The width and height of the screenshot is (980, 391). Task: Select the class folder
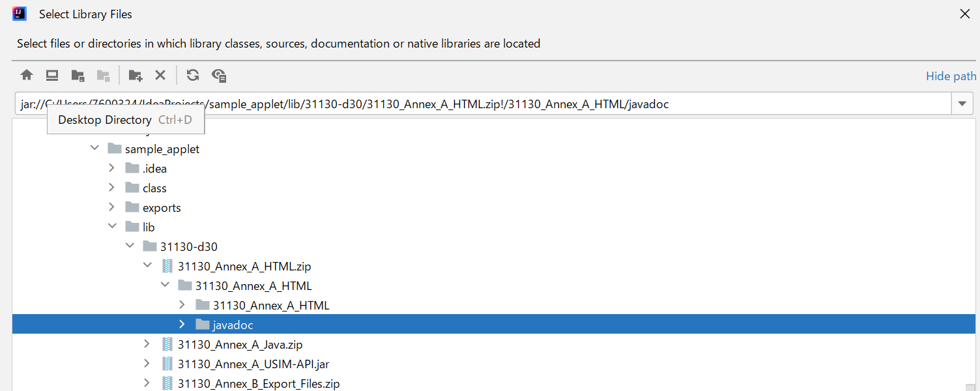(x=154, y=188)
